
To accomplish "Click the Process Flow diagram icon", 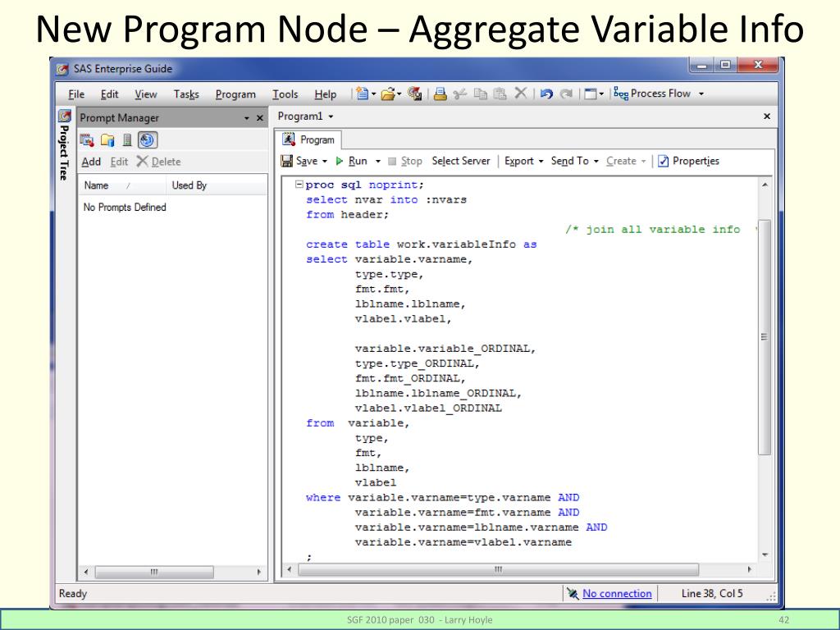I will [x=621, y=94].
